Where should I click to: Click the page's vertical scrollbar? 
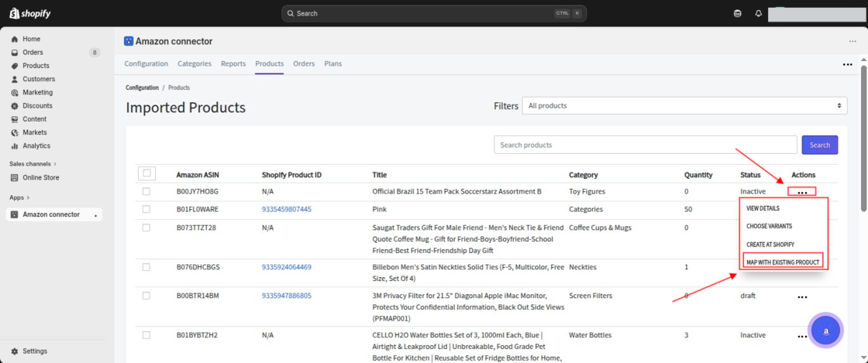click(x=863, y=138)
